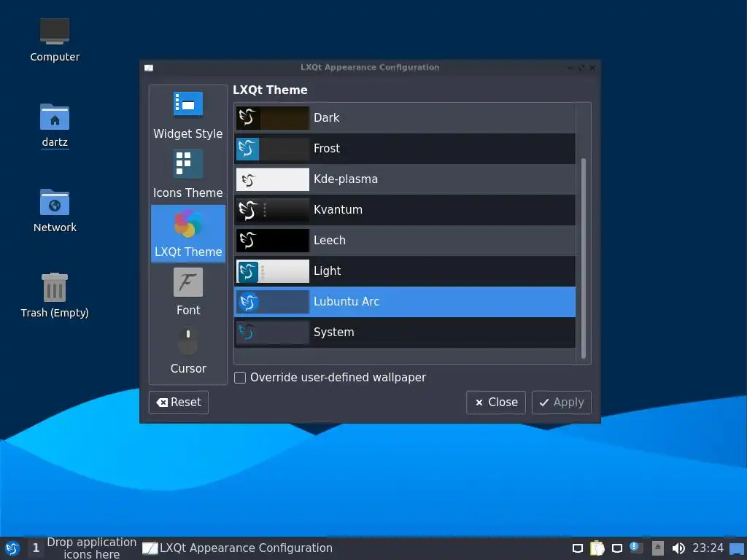Open the Font settings section

[187, 292]
